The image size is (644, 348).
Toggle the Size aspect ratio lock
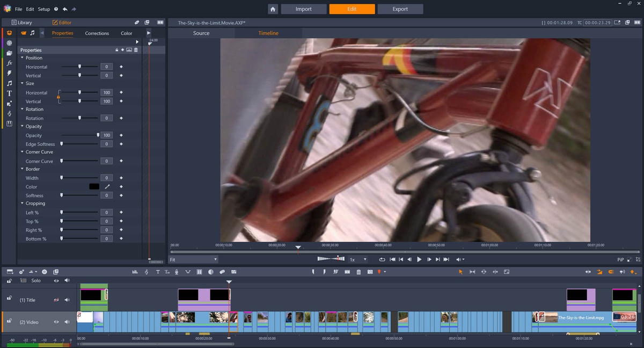coord(58,97)
